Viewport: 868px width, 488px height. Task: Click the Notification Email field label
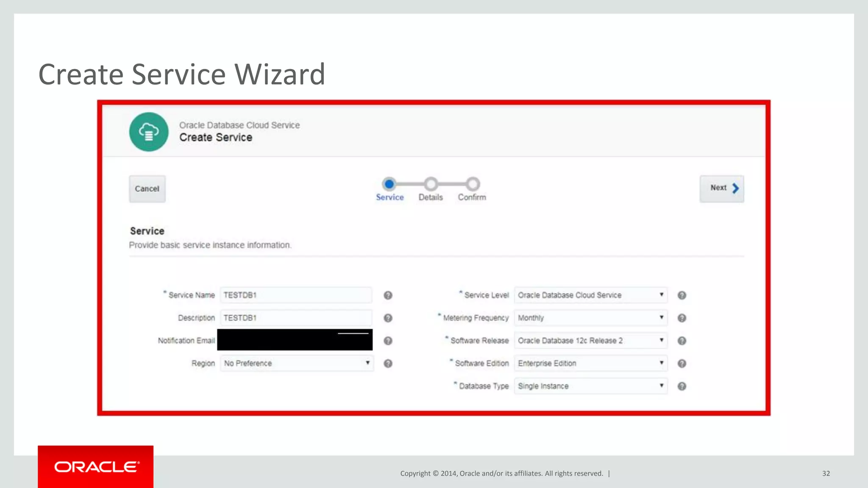[x=186, y=341]
